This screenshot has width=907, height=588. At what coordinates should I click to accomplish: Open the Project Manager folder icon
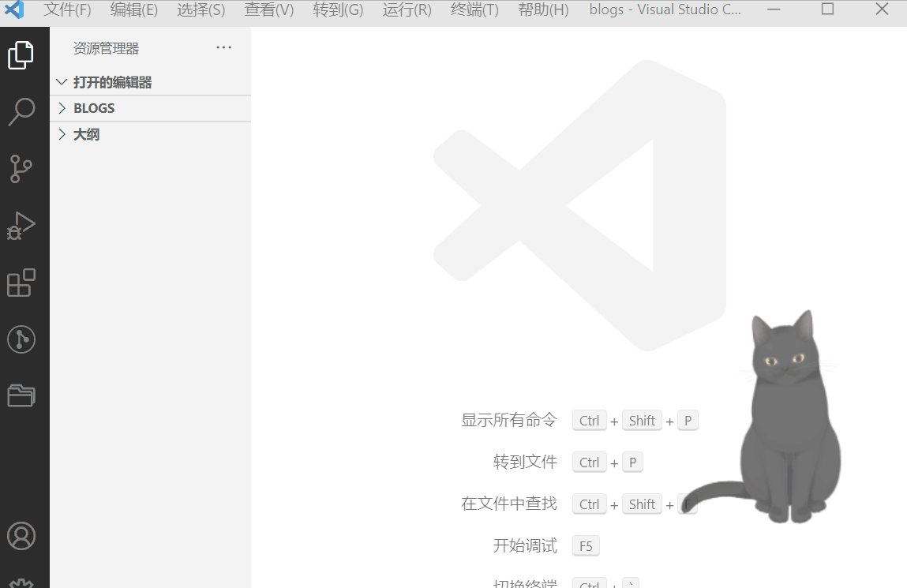(21, 396)
